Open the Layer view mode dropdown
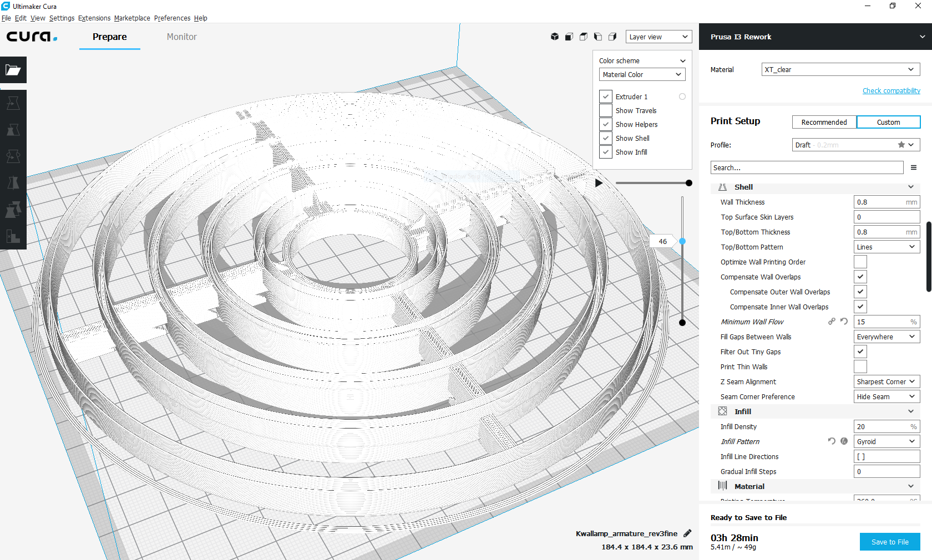932x560 pixels. [659, 37]
